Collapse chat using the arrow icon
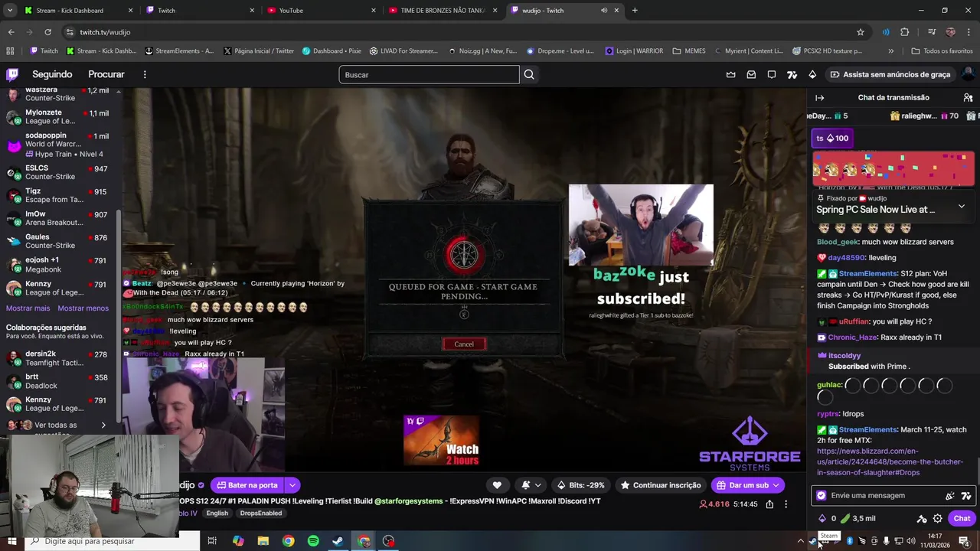This screenshot has height=551, width=980. pyautogui.click(x=819, y=97)
